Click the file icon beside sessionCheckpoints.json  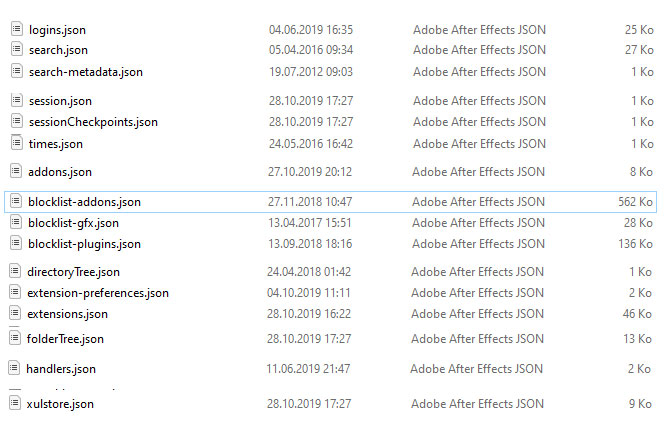16,121
